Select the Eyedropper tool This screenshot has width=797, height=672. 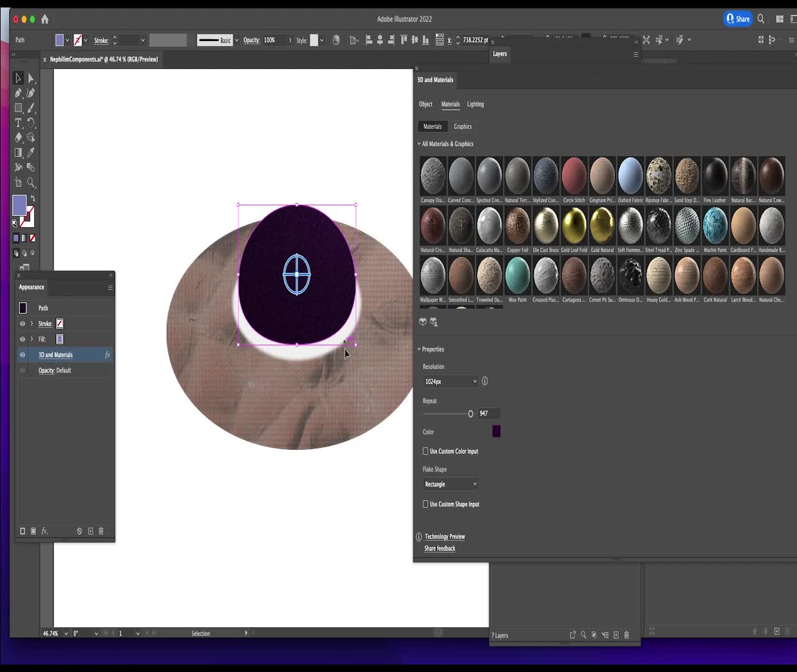point(31,152)
